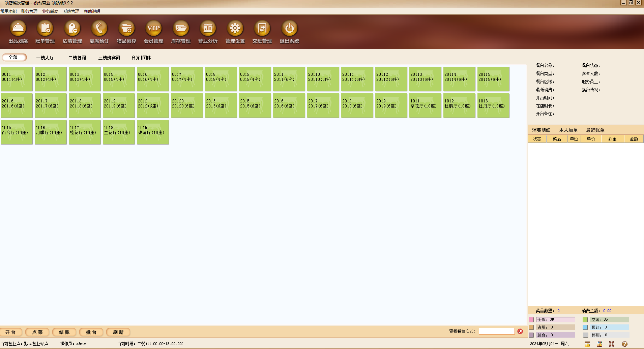Screen dimensions: 644x349
Task: Open the VIP 会员管理 icon
Action: pyautogui.click(x=153, y=29)
